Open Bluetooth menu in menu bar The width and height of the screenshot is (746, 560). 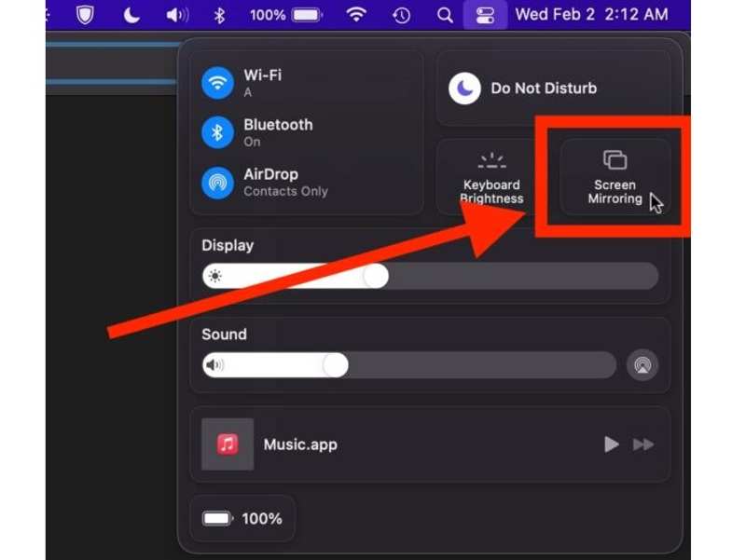[x=220, y=15]
